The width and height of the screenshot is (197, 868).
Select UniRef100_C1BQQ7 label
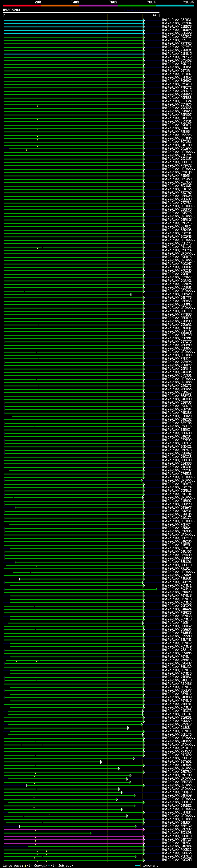coord(176,501)
